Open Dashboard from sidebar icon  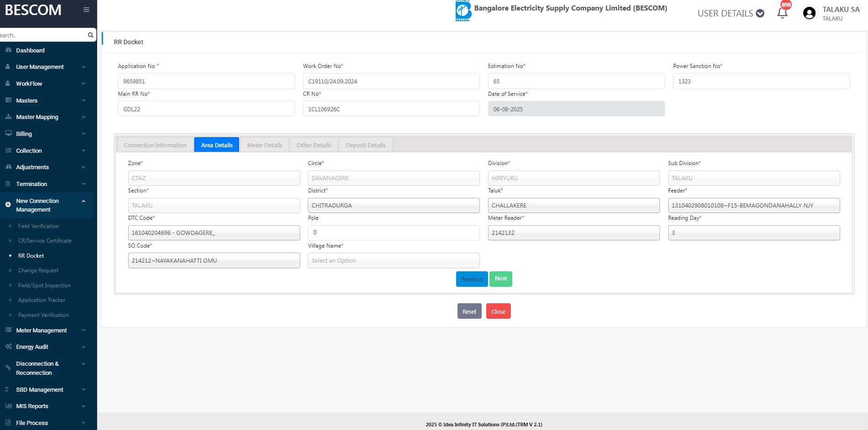click(8, 50)
